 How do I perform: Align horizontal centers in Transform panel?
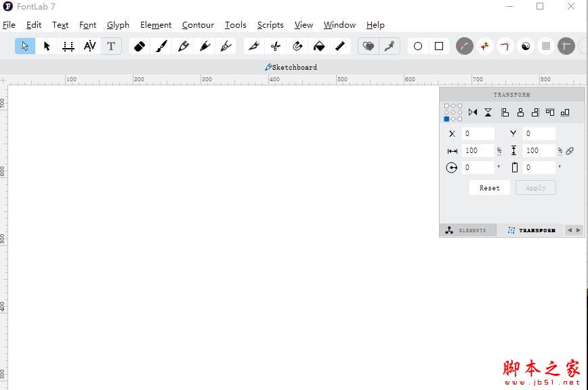pyautogui.click(x=520, y=112)
